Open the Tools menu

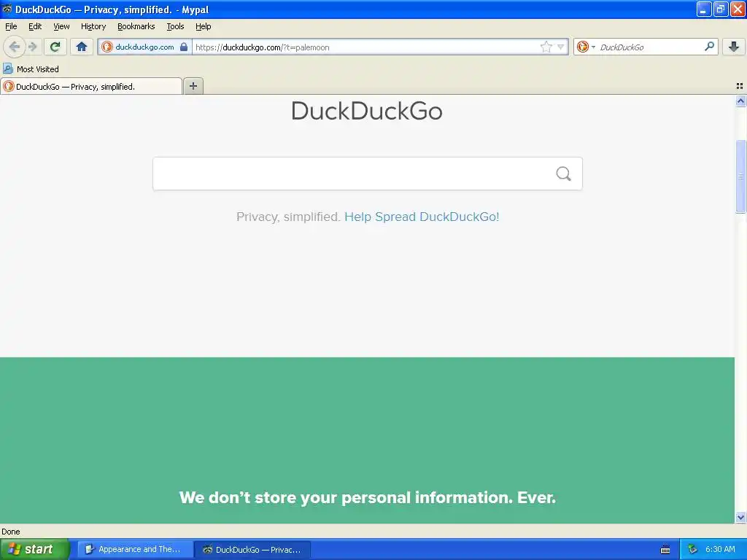pyautogui.click(x=175, y=26)
